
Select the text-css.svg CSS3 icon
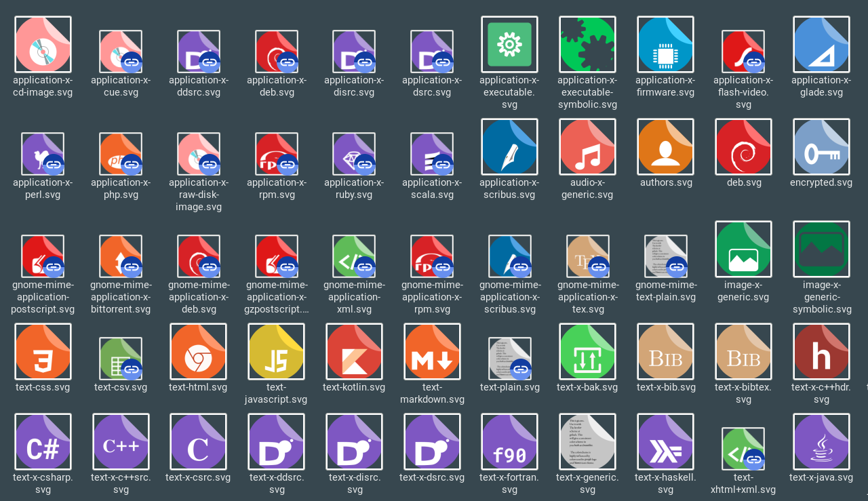[x=43, y=351]
